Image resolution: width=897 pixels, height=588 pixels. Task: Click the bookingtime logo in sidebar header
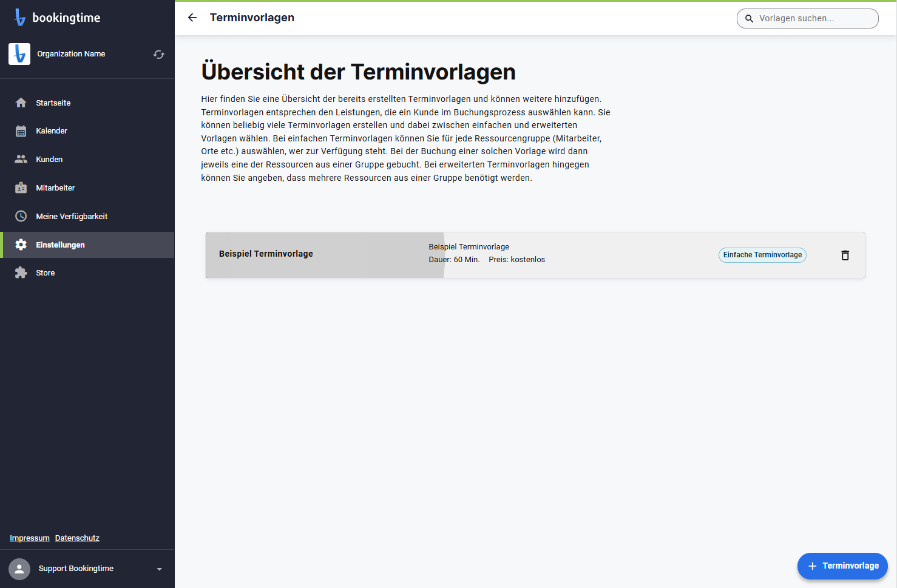click(x=57, y=18)
